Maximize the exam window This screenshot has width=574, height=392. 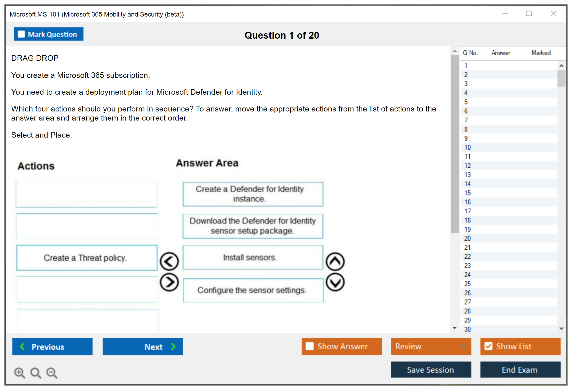[529, 14]
